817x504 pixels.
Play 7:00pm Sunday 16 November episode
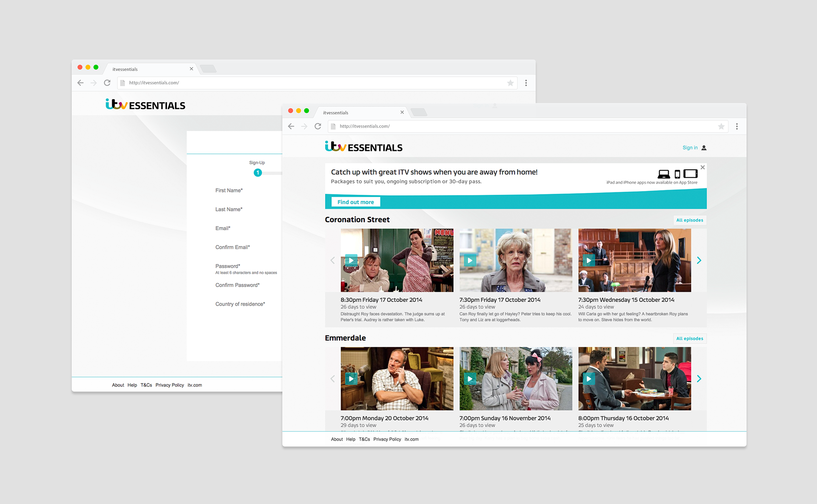(x=470, y=379)
